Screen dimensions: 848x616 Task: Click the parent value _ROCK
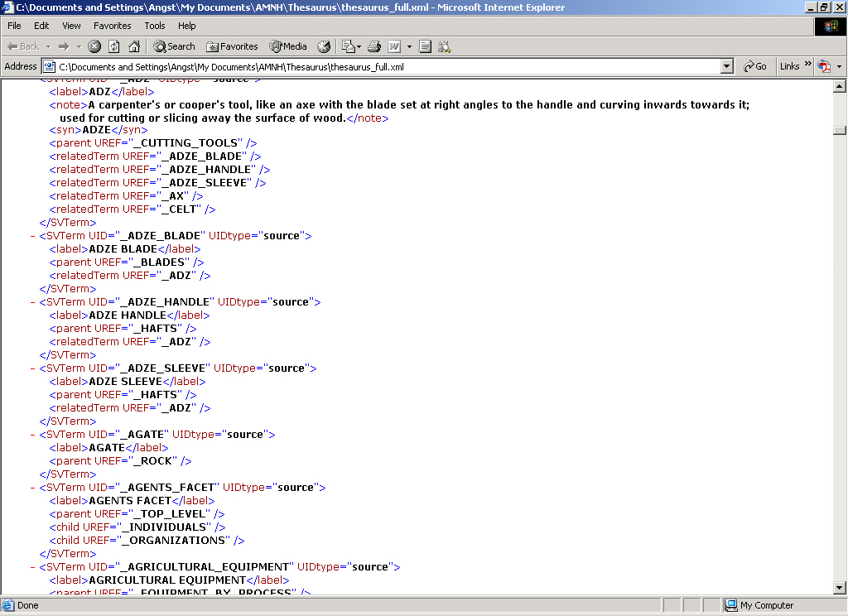pyautogui.click(x=153, y=461)
